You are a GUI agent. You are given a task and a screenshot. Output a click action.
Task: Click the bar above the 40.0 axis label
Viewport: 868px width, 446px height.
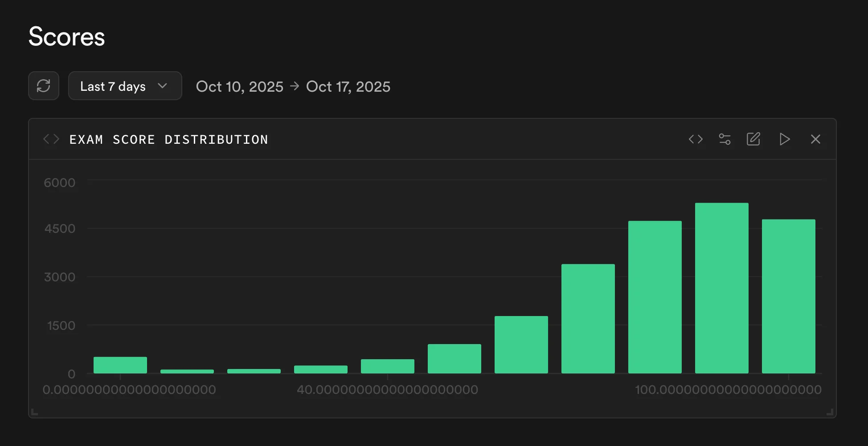[387, 366]
